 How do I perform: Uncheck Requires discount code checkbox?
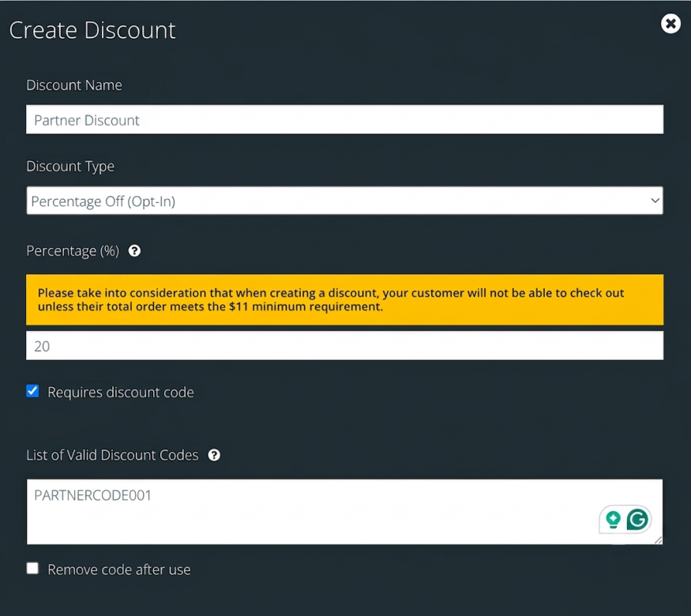[32, 391]
